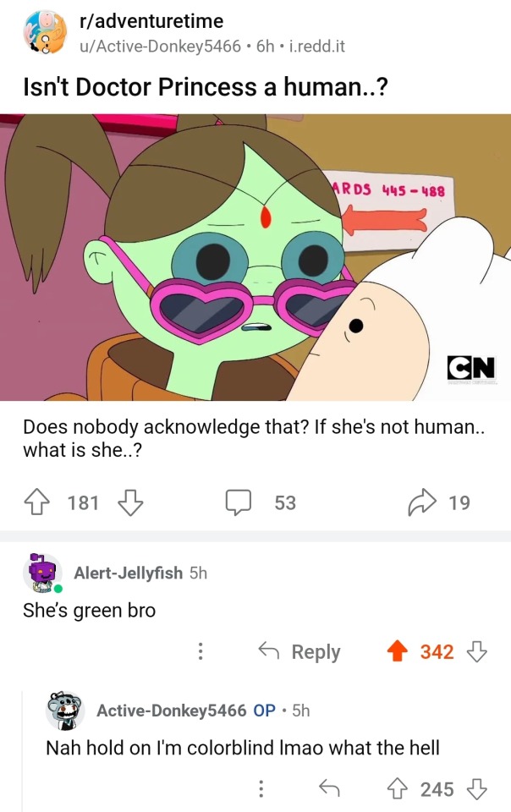View the Doctor Princess image full screen
Screen dimensions: 511x812
point(255,257)
